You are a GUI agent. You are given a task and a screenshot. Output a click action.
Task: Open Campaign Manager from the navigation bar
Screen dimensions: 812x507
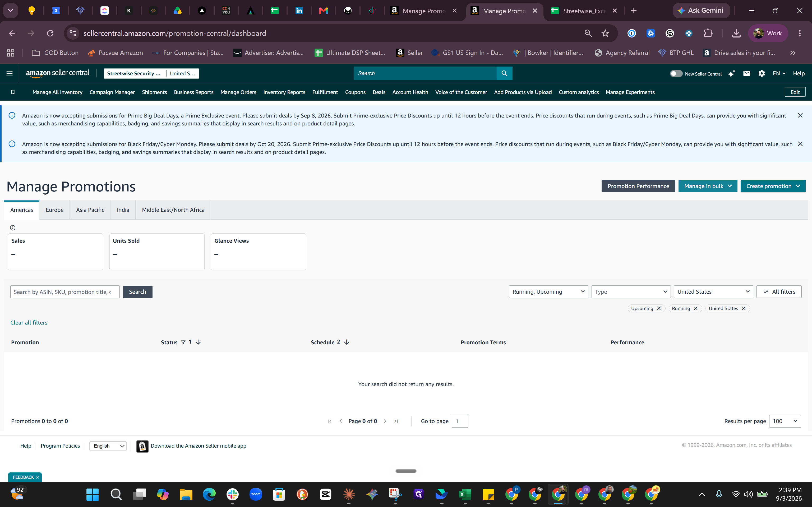tap(112, 92)
